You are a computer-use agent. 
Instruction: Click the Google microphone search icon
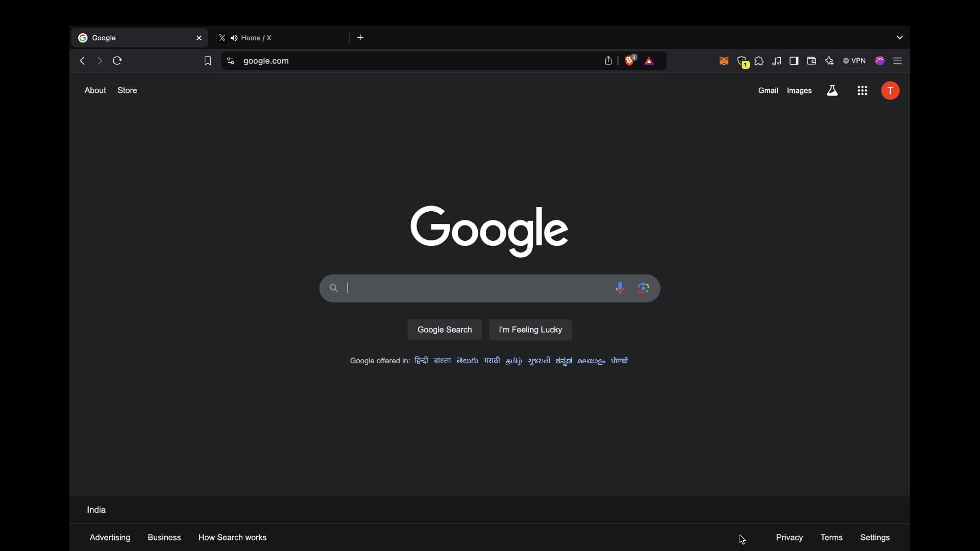pyautogui.click(x=619, y=288)
